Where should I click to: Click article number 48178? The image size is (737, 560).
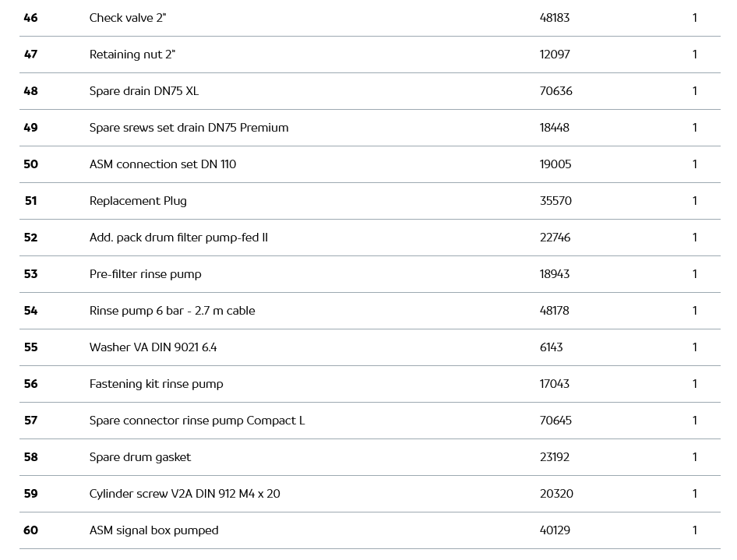point(555,311)
